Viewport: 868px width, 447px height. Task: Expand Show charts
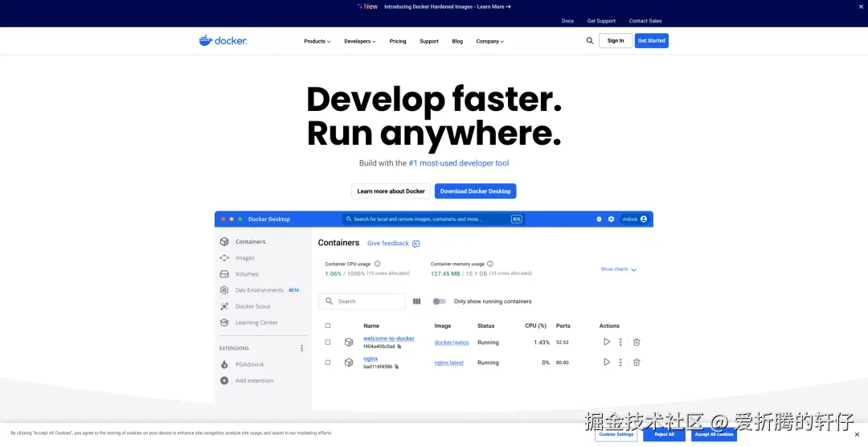(x=618, y=269)
